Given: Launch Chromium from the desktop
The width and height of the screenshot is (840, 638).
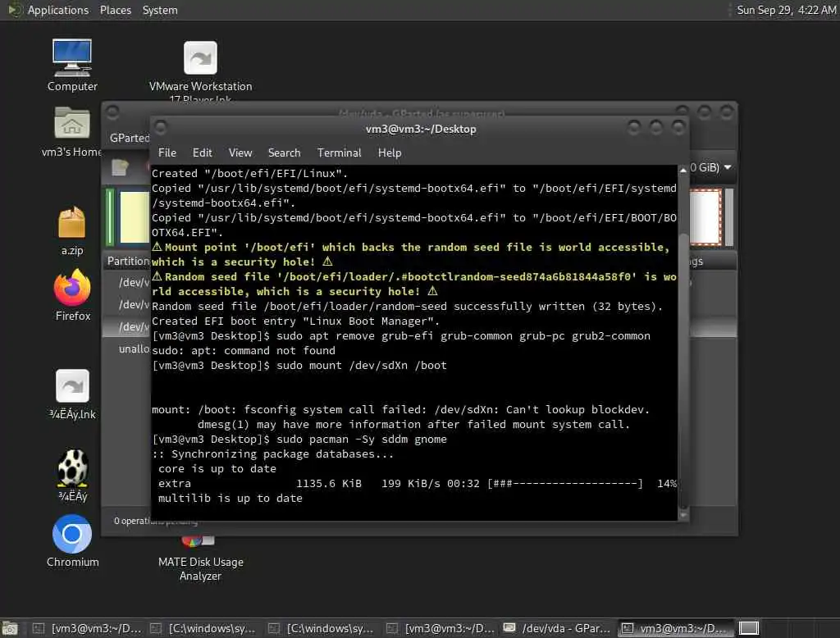Looking at the screenshot, I should [72, 541].
